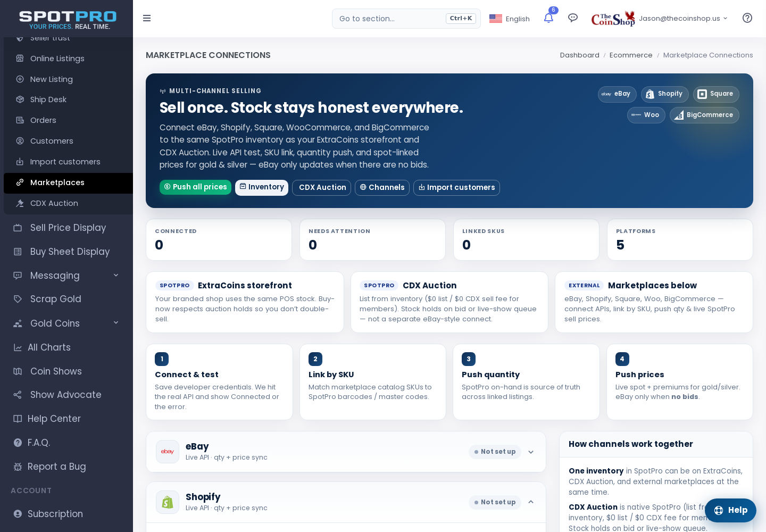The width and height of the screenshot is (766, 532).
Task: Click the All Charts graph icon
Action: pyautogui.click(x=18, y=347)
